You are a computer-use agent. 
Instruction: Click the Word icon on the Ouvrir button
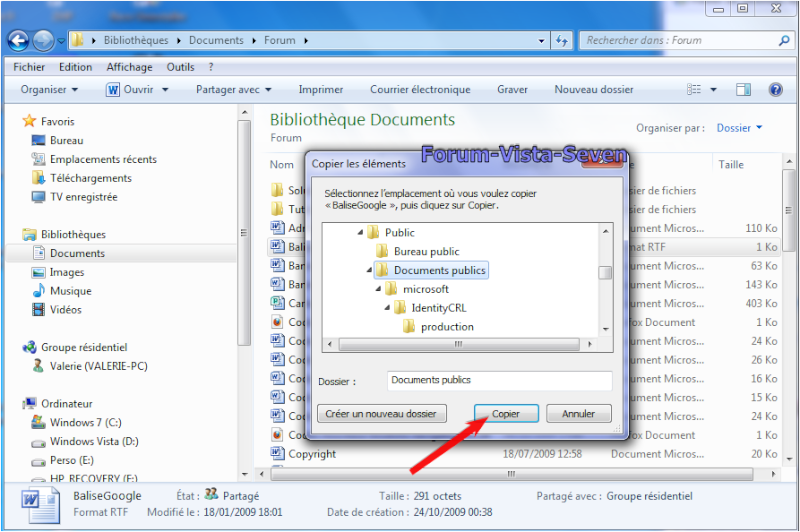113,90
